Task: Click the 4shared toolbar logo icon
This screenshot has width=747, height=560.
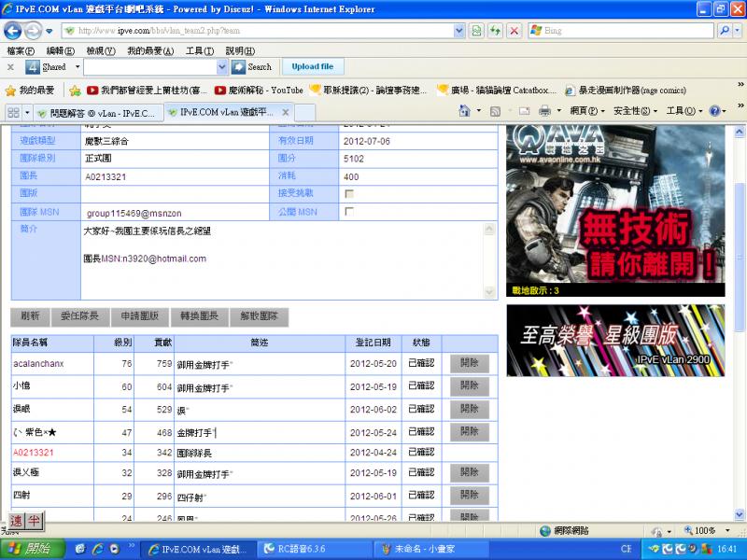Action: (x=32, y=67)
